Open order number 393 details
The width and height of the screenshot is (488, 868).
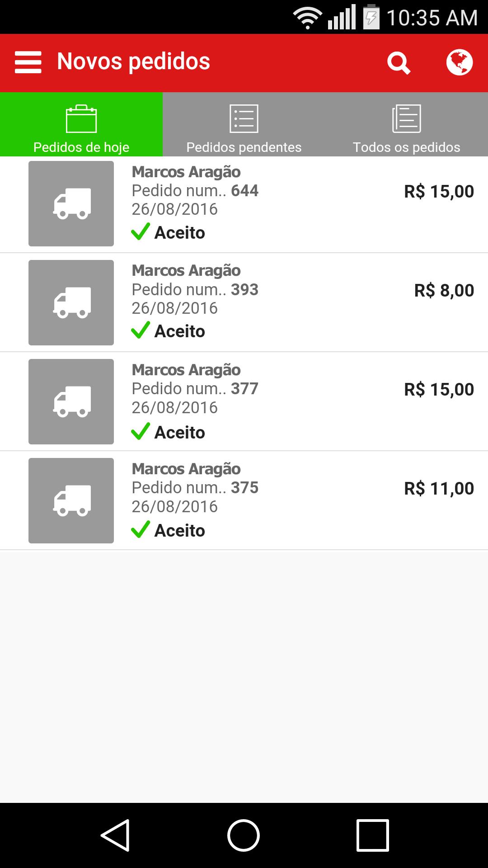click(195, 290)
